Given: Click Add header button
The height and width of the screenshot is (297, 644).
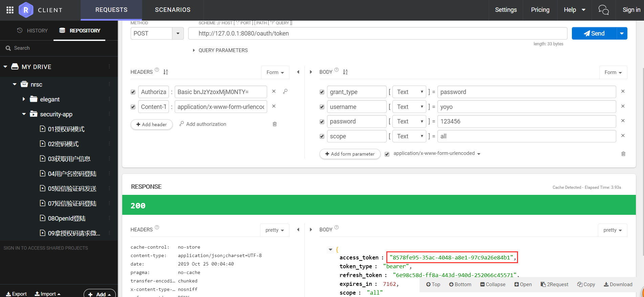Looking at the screenshot, I should click(x=152, y=124).
